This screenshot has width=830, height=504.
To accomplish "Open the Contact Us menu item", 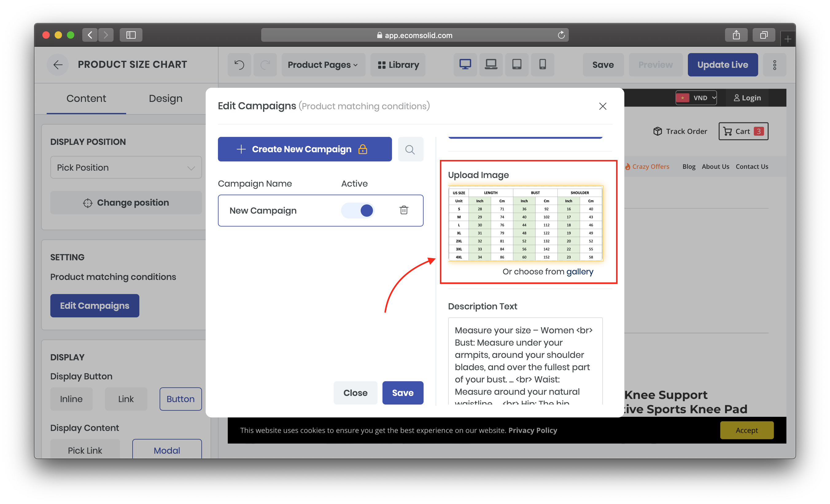I will tap(752, 166).
